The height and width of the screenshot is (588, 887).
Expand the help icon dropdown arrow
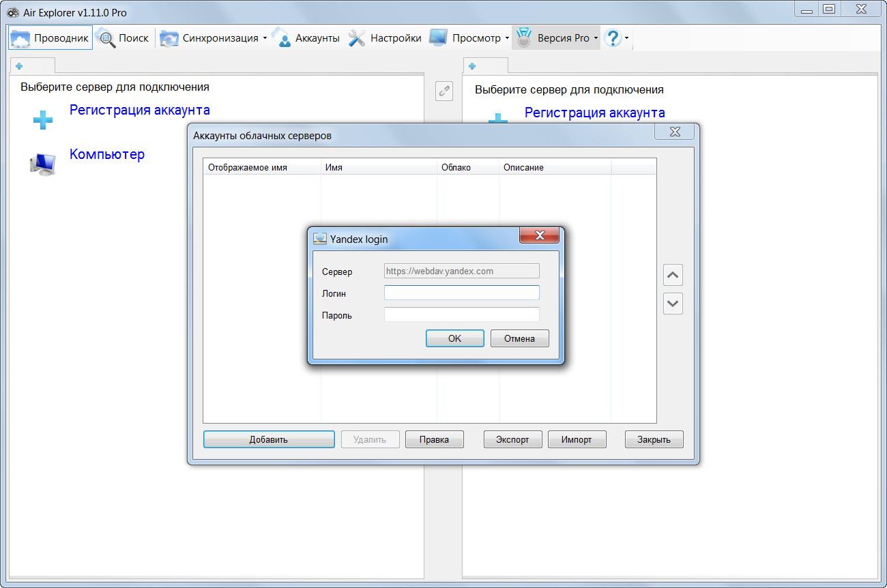click(x=627, y=38)
